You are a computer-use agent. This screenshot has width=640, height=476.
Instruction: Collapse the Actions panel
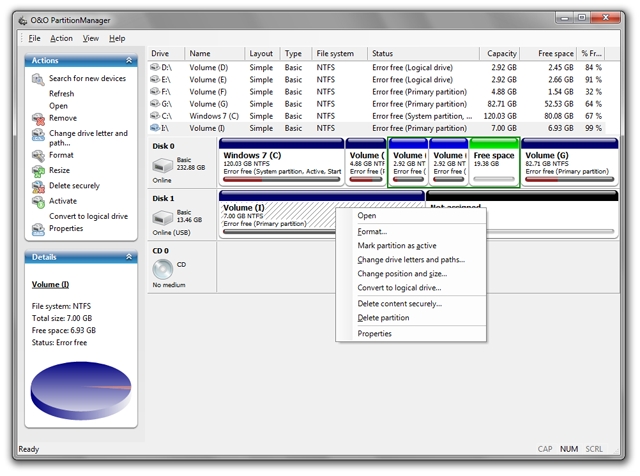click(x=129, y=61)
